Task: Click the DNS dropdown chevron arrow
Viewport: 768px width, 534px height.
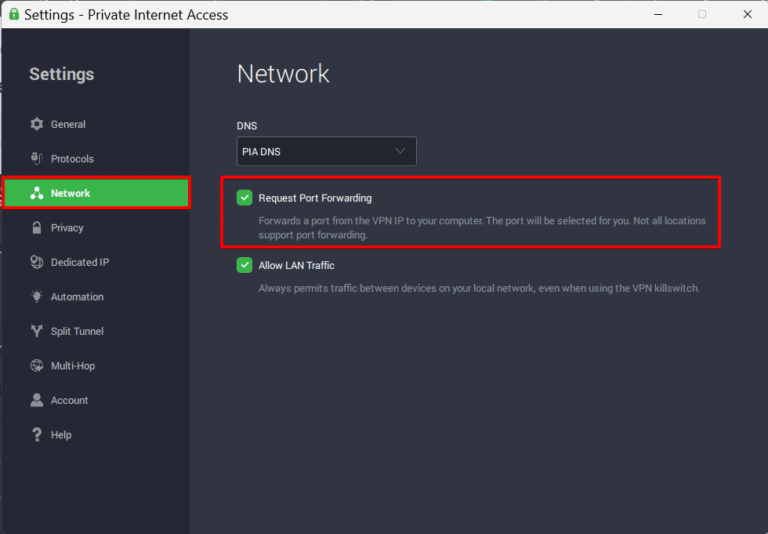Action: (x=400, y=151)
